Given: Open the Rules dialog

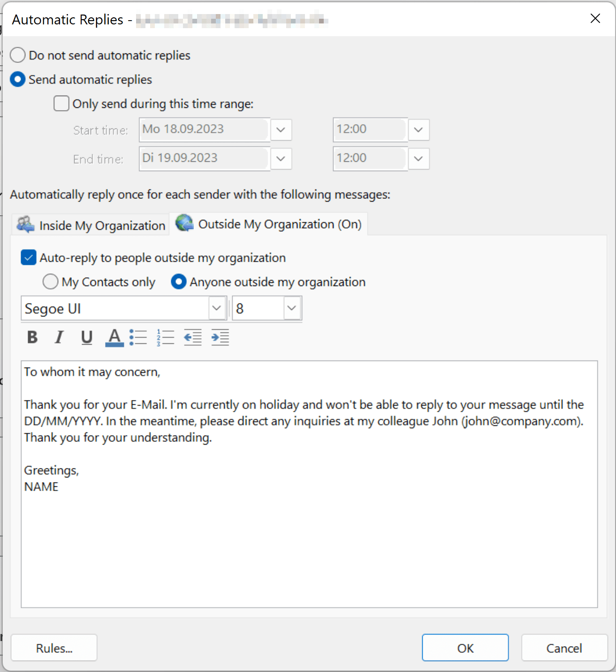Looking at the screenshot, I should (53, 648).
